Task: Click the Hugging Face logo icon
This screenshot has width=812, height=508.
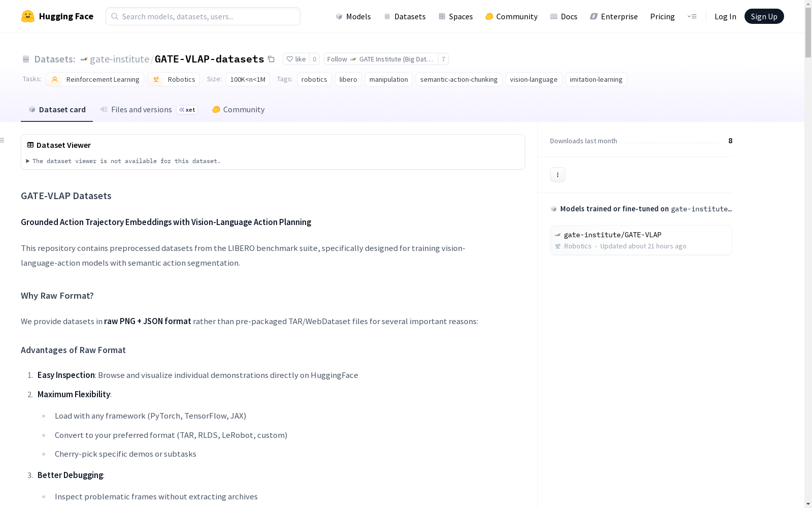Action: (28, 16)
